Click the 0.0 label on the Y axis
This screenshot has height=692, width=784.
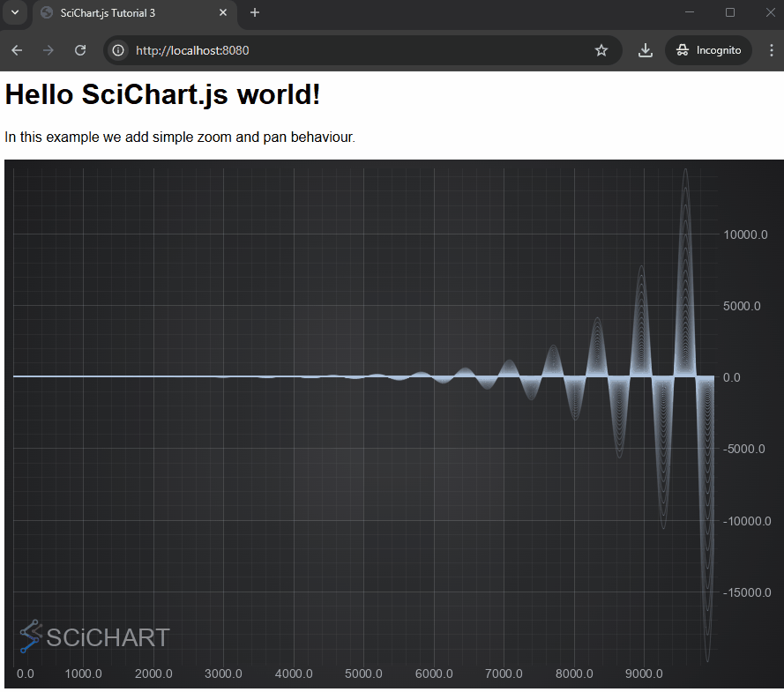tap(733, 377)
